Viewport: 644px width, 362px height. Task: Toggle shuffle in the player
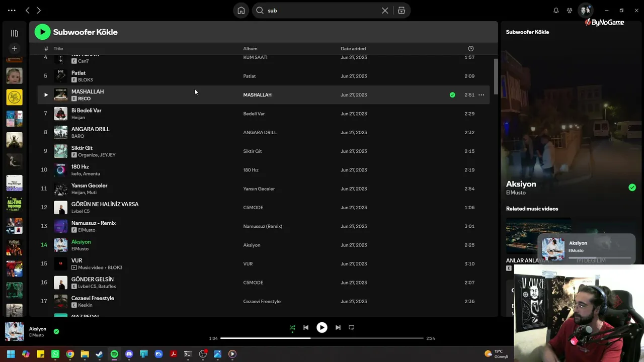(x=292, y=328)
